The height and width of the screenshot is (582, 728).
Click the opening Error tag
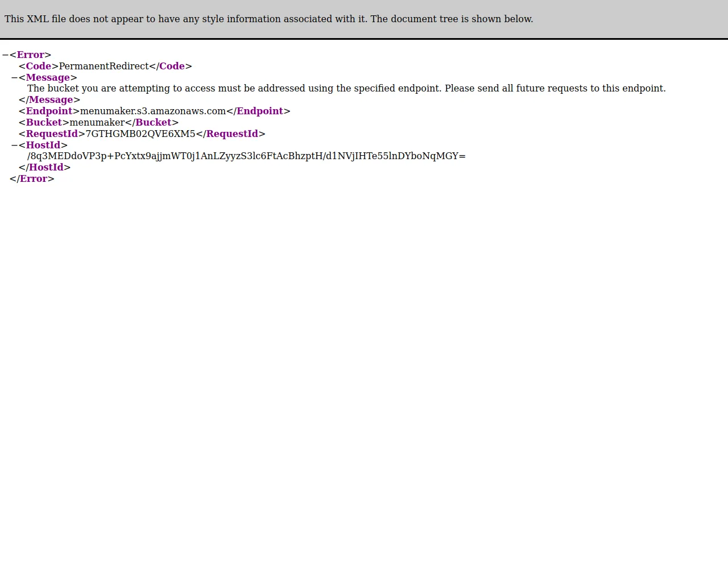point(30,55)
